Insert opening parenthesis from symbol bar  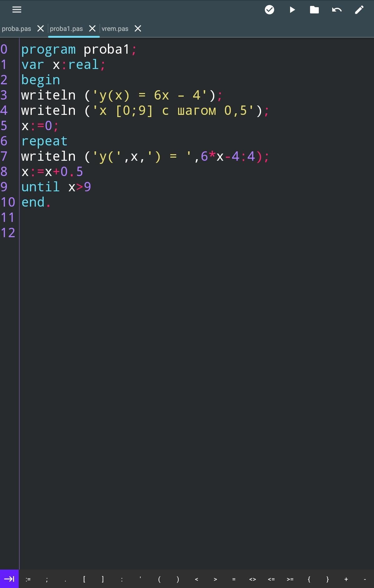(159, 579)
